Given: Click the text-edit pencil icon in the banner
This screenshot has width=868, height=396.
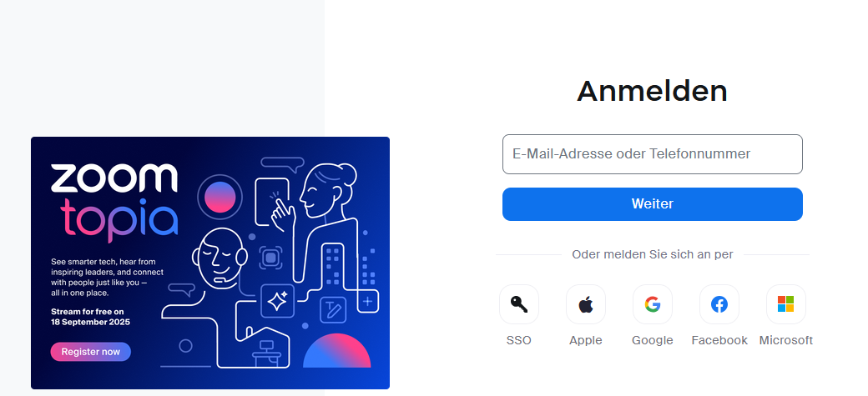Looking at the screenshot, I should tap(333, 310).
